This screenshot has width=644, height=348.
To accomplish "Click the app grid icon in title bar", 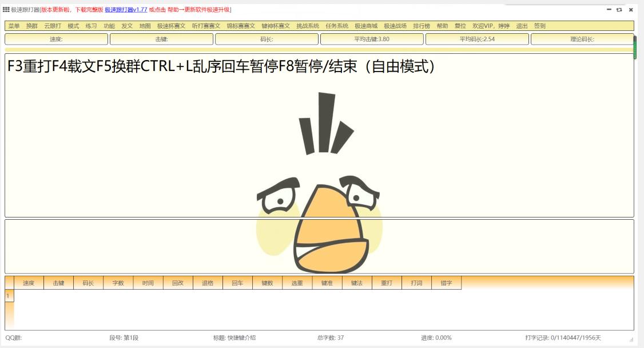I will pos(6,9).
